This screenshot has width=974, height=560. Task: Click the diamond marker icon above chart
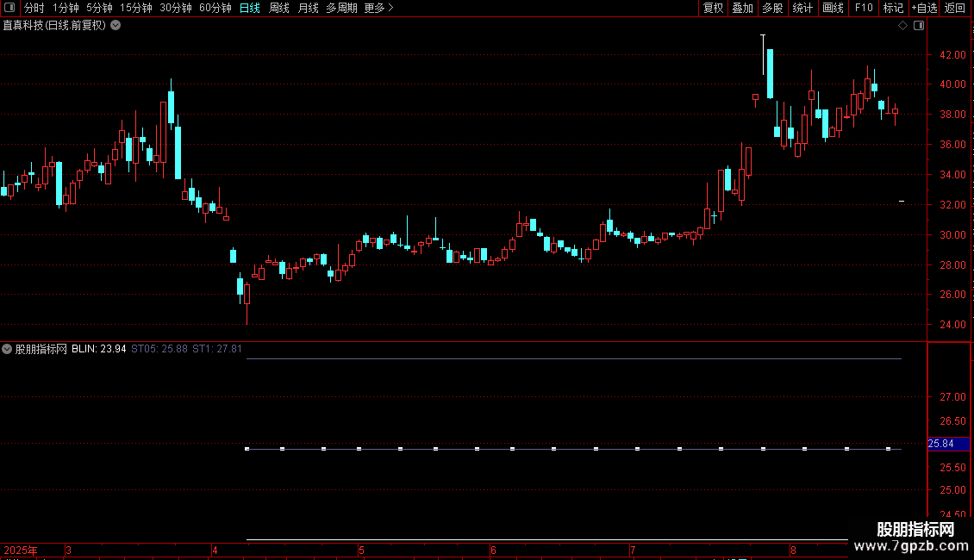[902, 26]
